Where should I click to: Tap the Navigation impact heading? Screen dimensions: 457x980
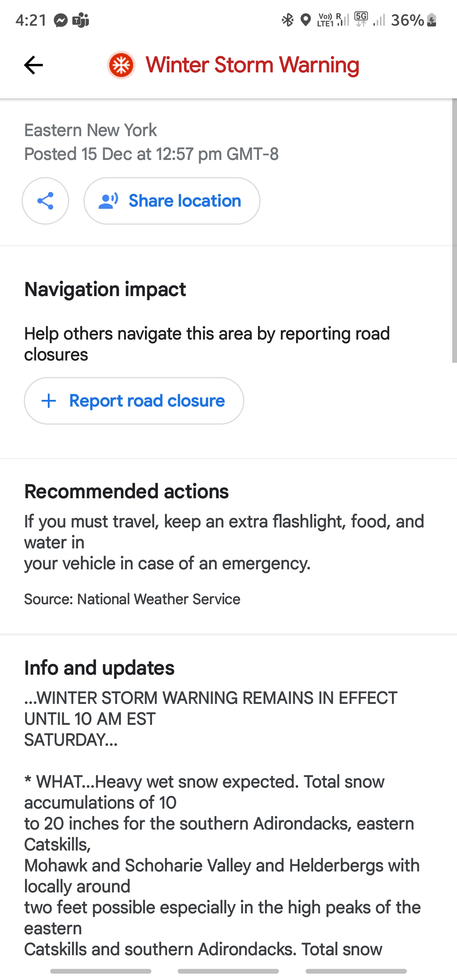pos(105,289)
